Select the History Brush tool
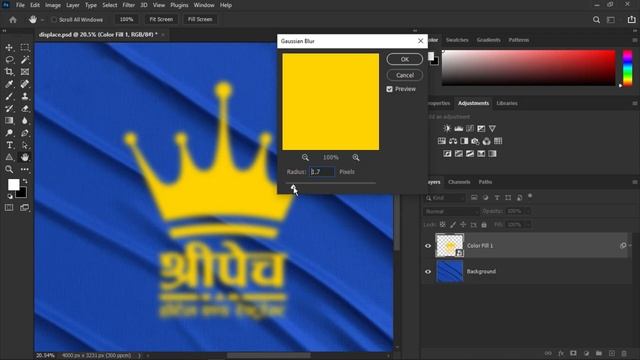Viewport: 640px width, 360px height. (x=9, y=109)
